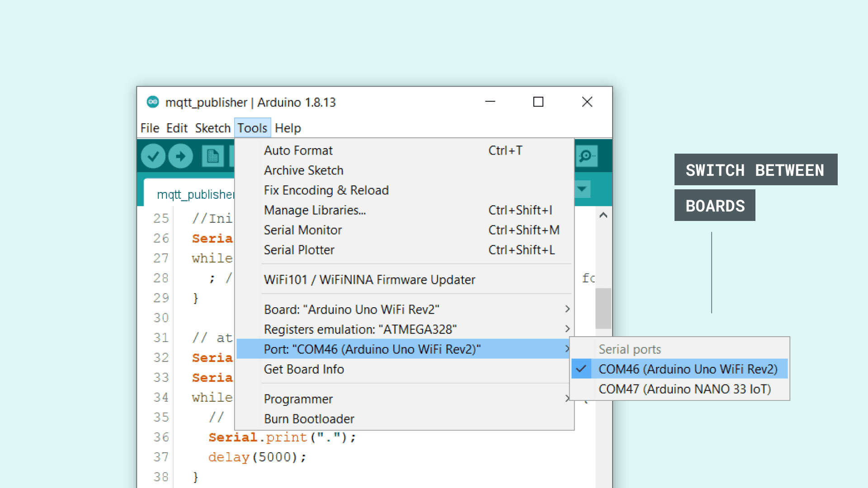Click the Arduino logo in title bar
This screenshot has height=488, width=868.
pos(153,102)
